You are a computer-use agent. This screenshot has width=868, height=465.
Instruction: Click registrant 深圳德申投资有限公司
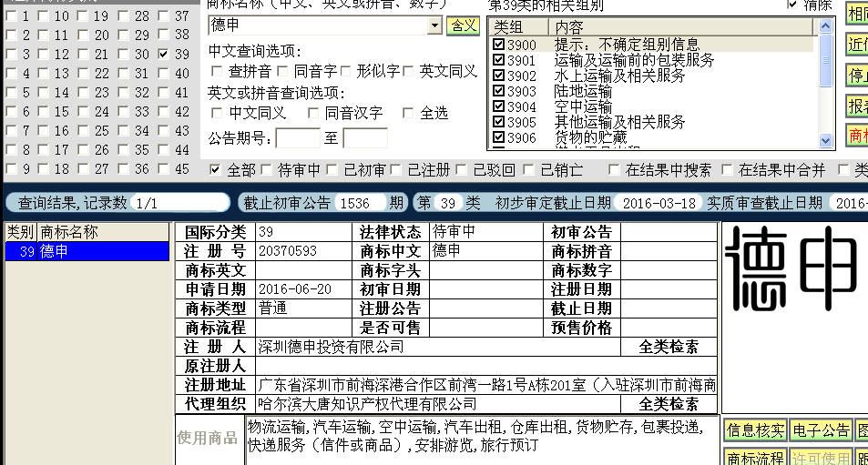[x=331, y=347]
